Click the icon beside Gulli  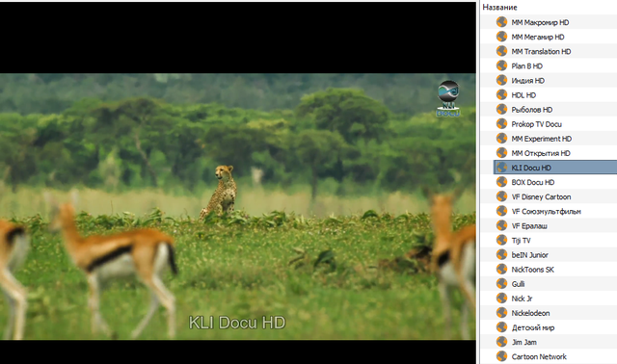501,284
